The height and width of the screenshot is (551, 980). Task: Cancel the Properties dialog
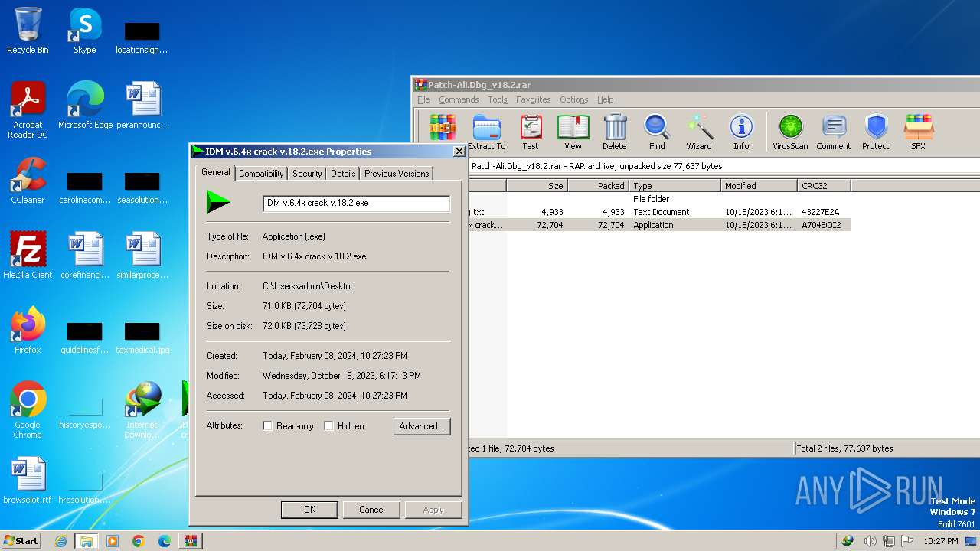click(372, 510)
